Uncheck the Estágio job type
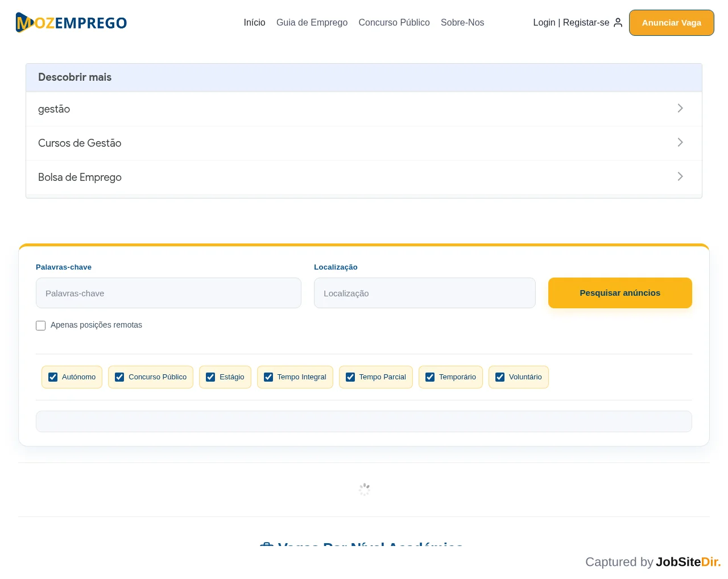Image resolution: width=728 pixels, height=579 pixels. [210, 377]
